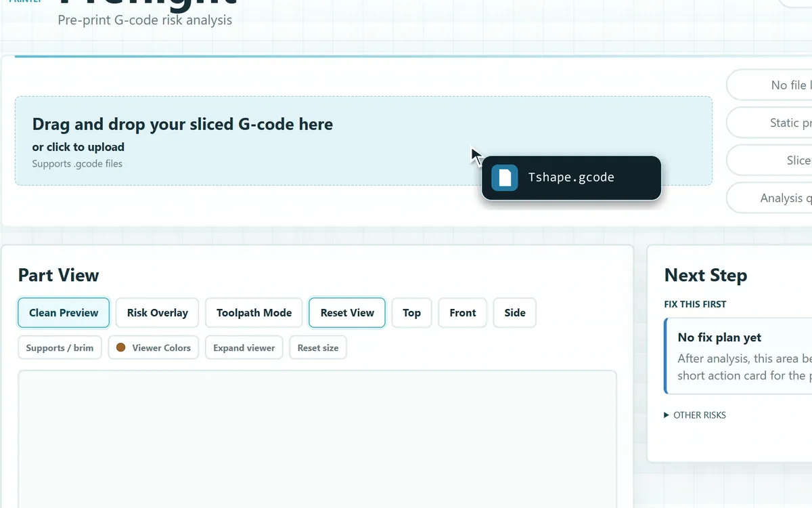Click the G-code drag and drop upload zone
This screenshot has width=812, height=508.
[x=363, y=141]
